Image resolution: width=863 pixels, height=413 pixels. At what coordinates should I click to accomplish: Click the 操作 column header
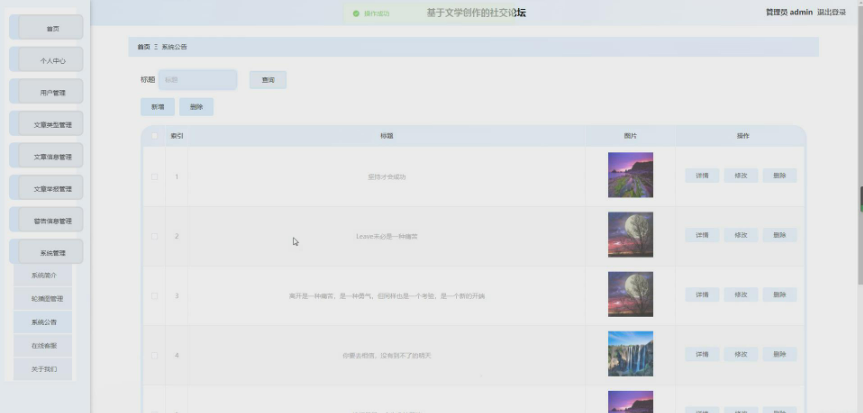pyautogui.click(x=743, y=136)
